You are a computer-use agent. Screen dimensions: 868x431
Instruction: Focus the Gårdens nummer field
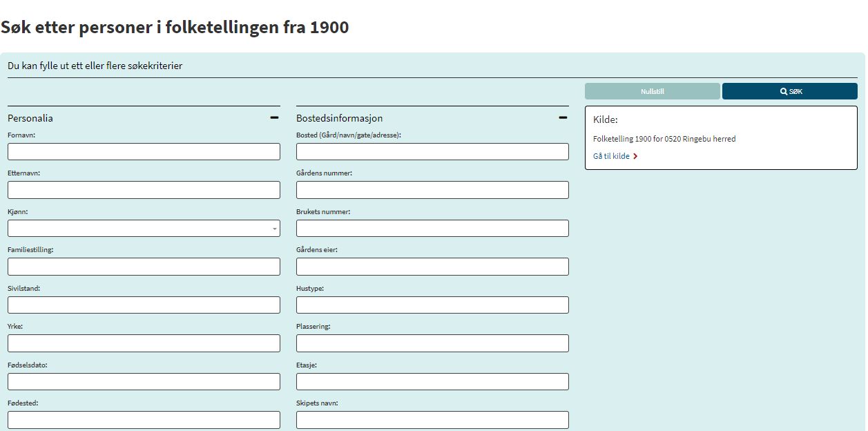[432, 190]
